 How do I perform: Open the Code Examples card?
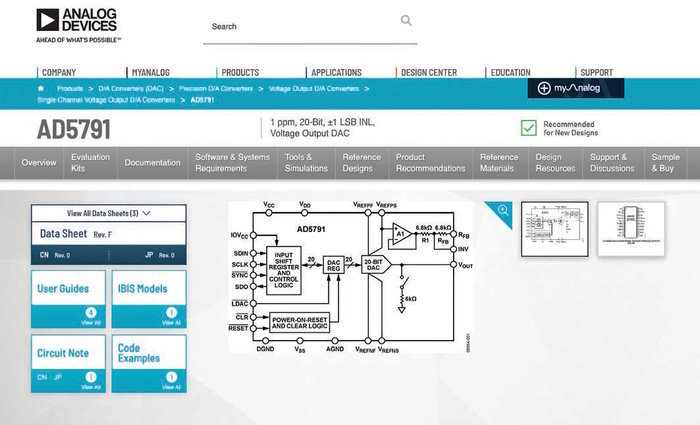[x=149, y=364]
